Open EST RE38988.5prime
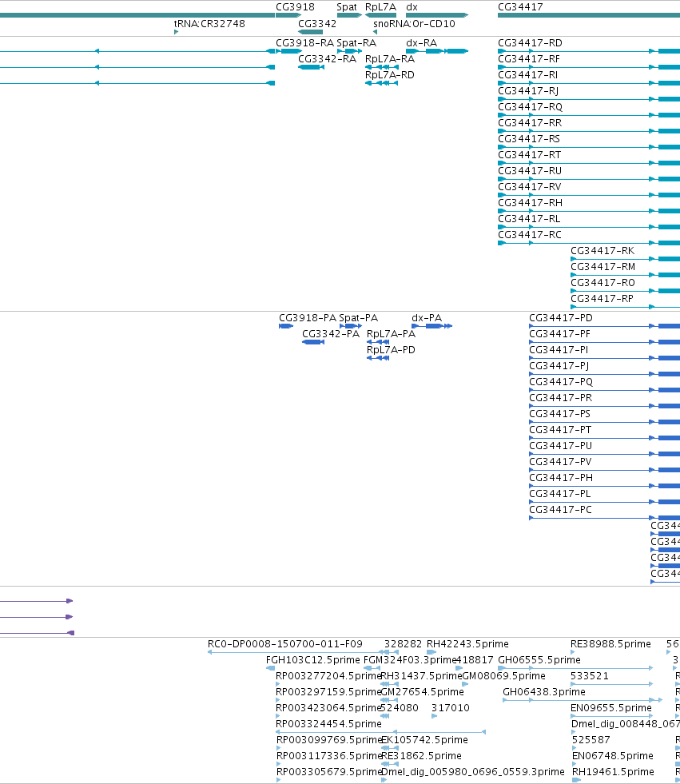This screenshot has width=680, height=784. tap(610, 644)
